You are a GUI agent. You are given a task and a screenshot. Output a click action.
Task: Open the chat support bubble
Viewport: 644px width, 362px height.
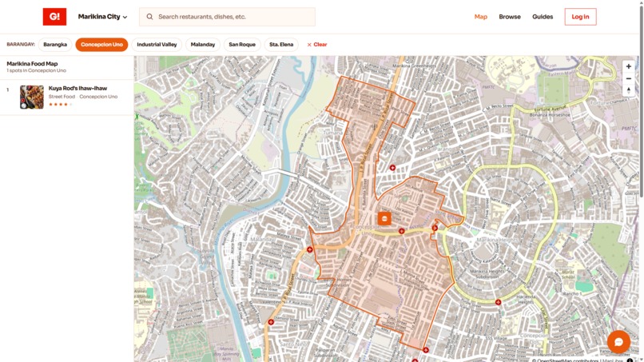618,342
